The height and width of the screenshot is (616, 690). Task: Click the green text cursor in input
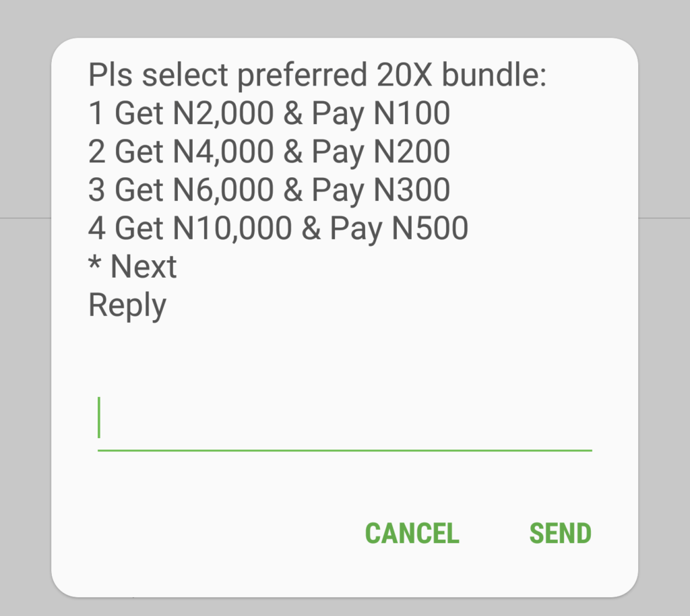click(99, 417)
